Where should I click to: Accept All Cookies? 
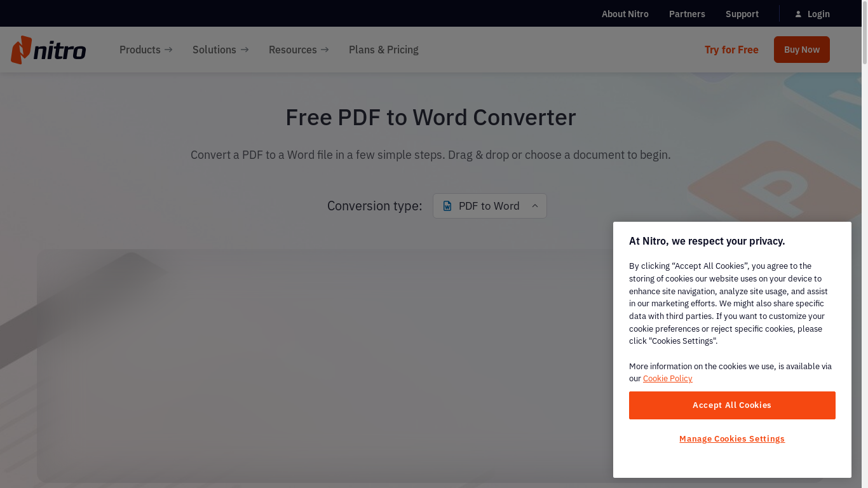pyautogui.click(x=732, y=405)
